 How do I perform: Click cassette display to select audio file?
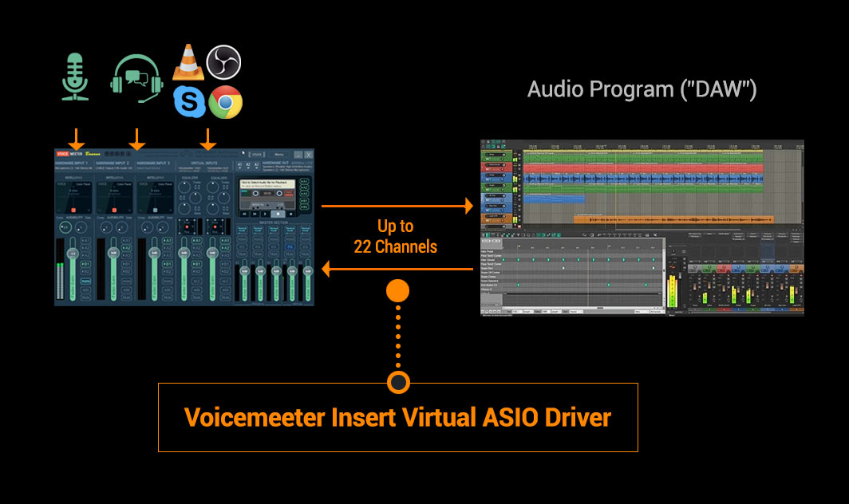(267, 184)
